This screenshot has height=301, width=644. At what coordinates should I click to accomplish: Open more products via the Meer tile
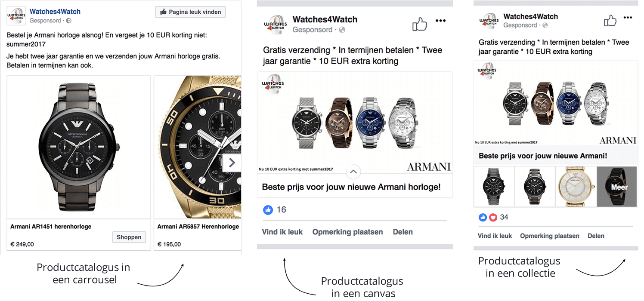(616, 187)
